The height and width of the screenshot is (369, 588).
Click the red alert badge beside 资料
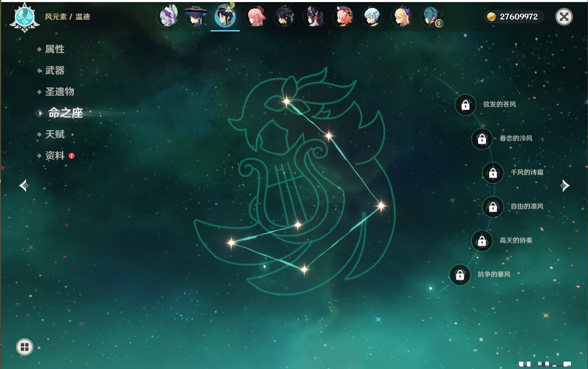(72, 156)
